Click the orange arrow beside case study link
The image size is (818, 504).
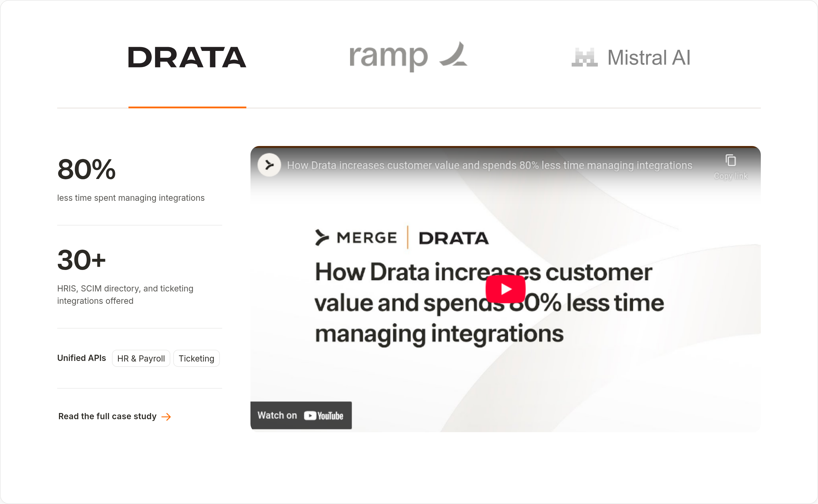tap(166, 417)
